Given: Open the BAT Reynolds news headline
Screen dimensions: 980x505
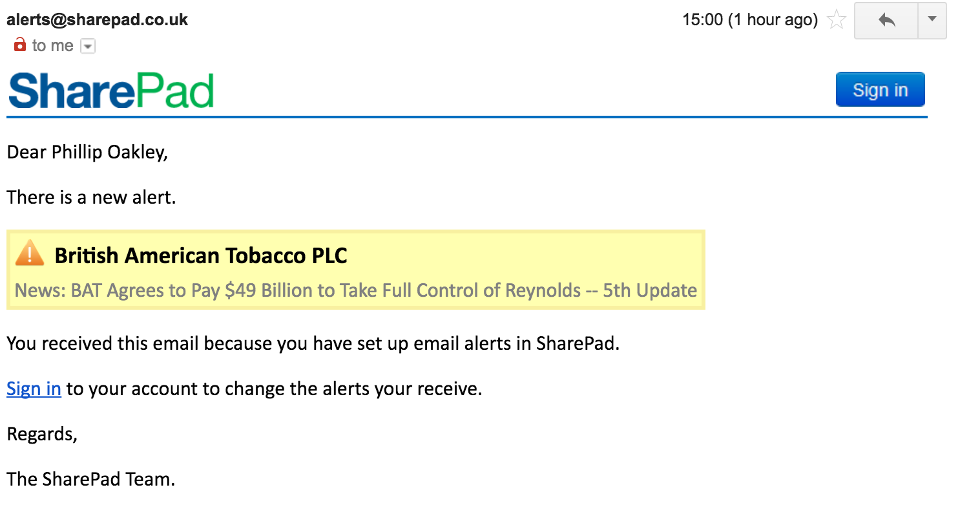Looking at the screenshot, I should (x=356, y=290).
